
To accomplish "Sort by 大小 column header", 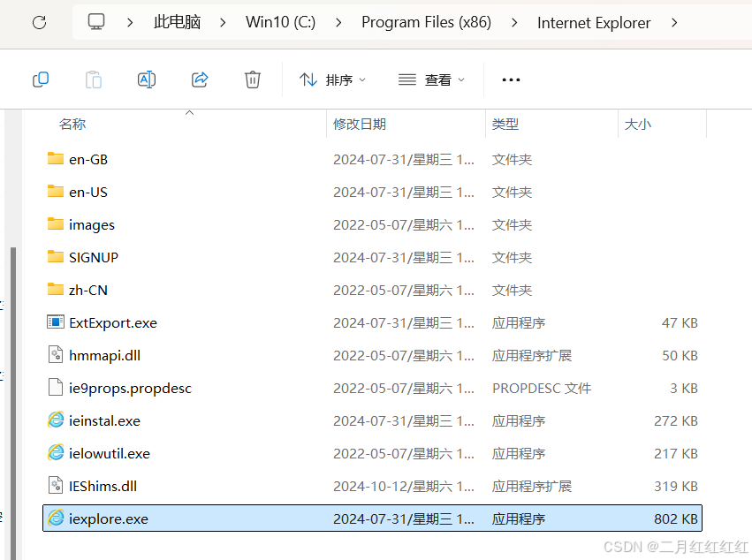I will coord(637,125).
